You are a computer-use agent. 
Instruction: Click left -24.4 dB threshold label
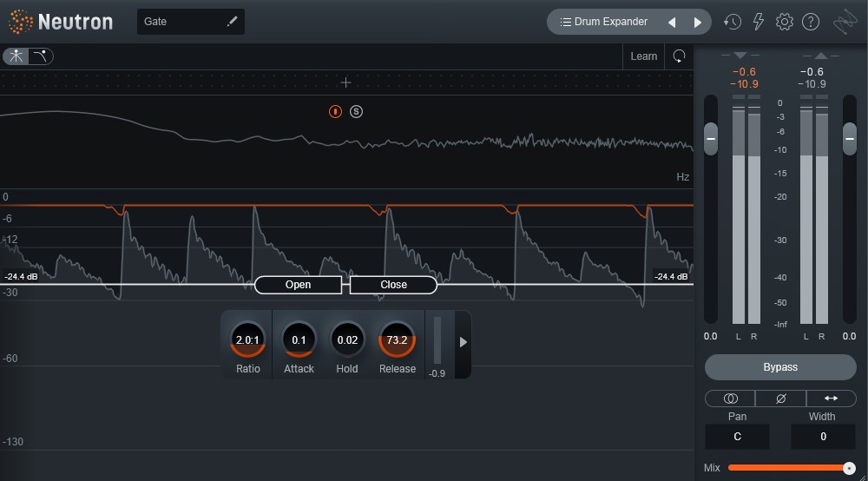pyautogui.click(x=21, y=276)
